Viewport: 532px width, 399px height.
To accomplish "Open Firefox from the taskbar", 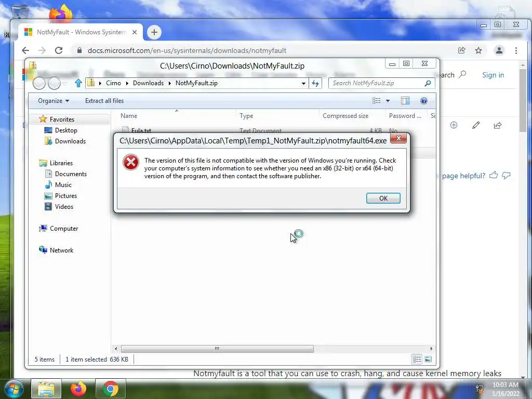I will point(78,389).
